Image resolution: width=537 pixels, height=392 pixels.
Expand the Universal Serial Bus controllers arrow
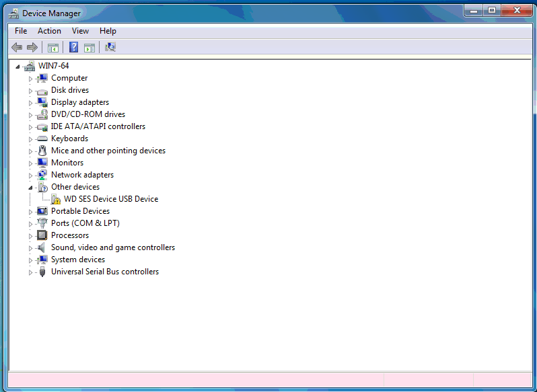[x=30, y=272]
